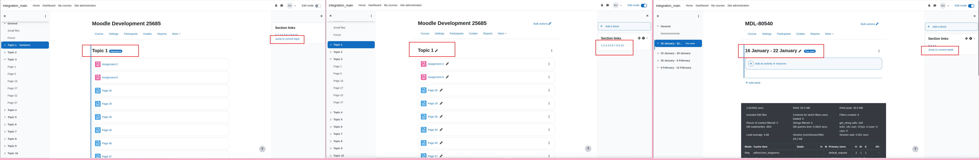The width and height of the screenshot is (980, 160).
Task: Move Section links block in MDL-80540 panel
Action: point(966,38)
